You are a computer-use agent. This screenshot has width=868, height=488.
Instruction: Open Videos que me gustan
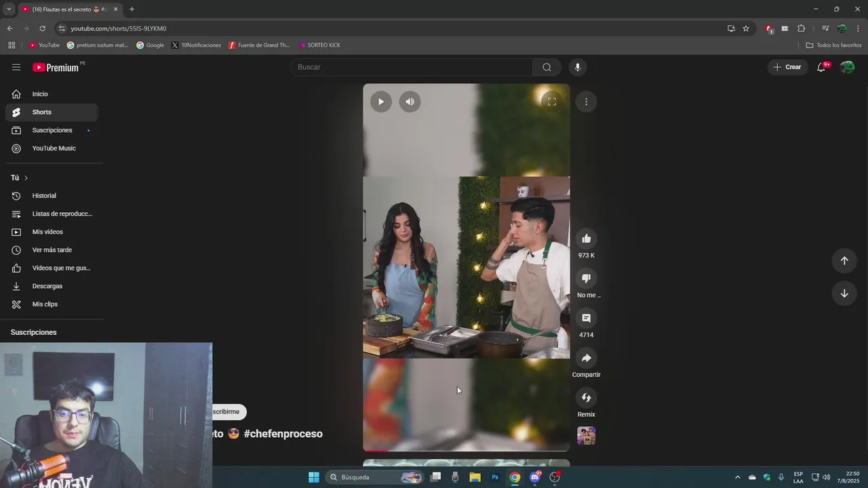coord(52,268)
